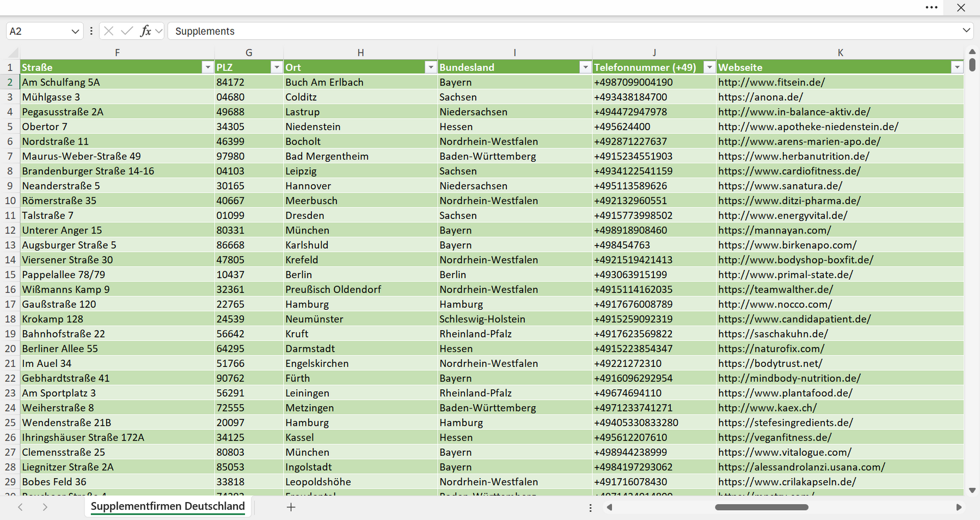Screen dimensions: 980x520
Task: Open the Telefonnummer column filter dropdown
Action: [709, 67]
